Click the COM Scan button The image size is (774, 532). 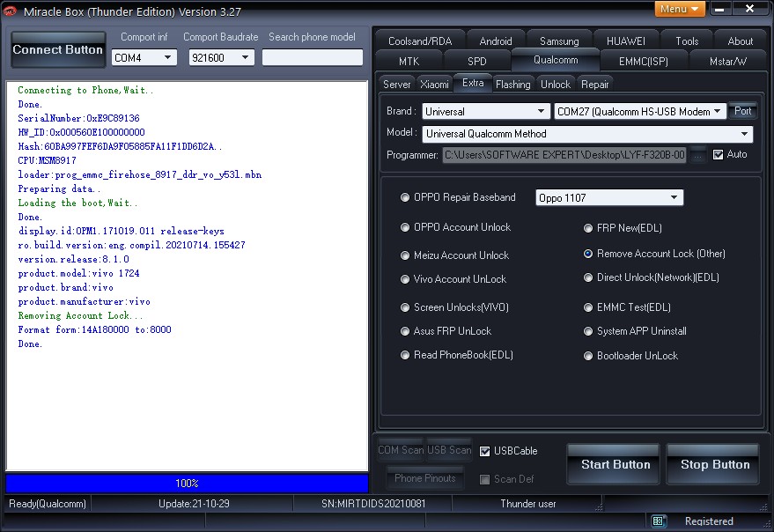click(x=401, y=450)
